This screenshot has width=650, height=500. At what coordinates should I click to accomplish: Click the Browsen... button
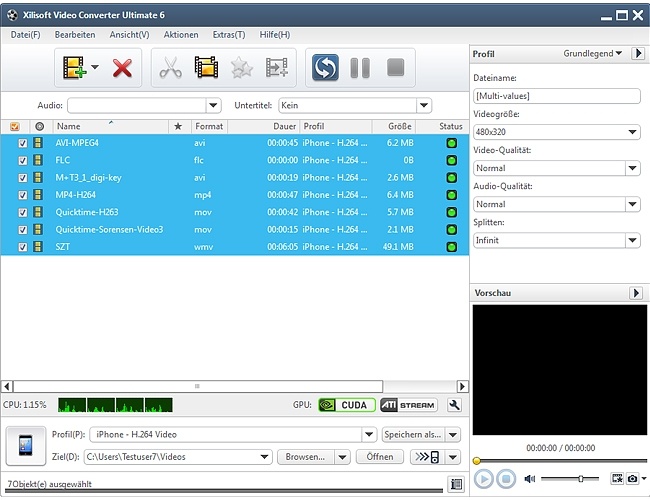tap(305, 457)
